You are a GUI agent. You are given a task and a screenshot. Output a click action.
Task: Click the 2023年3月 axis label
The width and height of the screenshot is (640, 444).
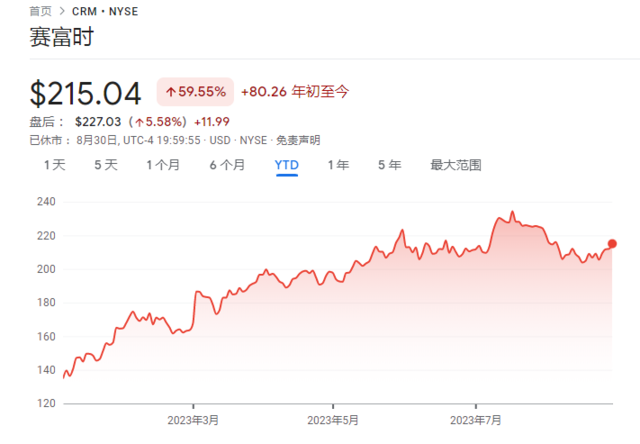click(193, 420)
